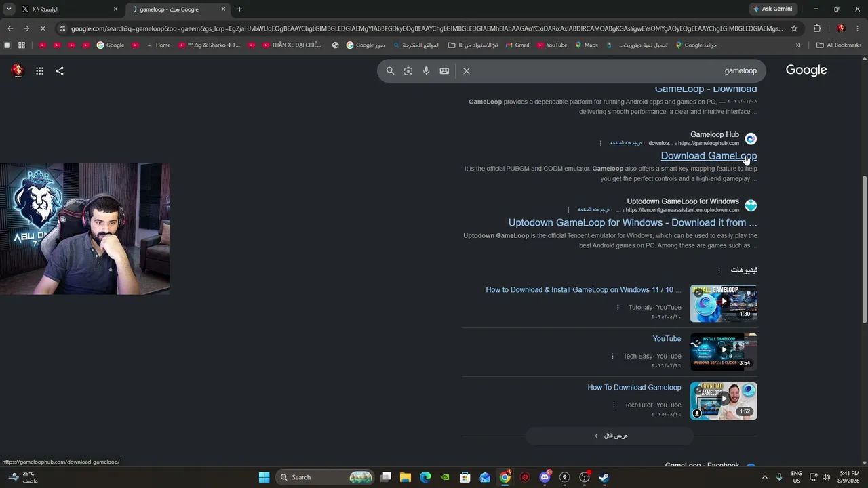Open the Maps bookmark
Image resolution: width=868 pixels, height=488 pixels.
pos(586,45)
